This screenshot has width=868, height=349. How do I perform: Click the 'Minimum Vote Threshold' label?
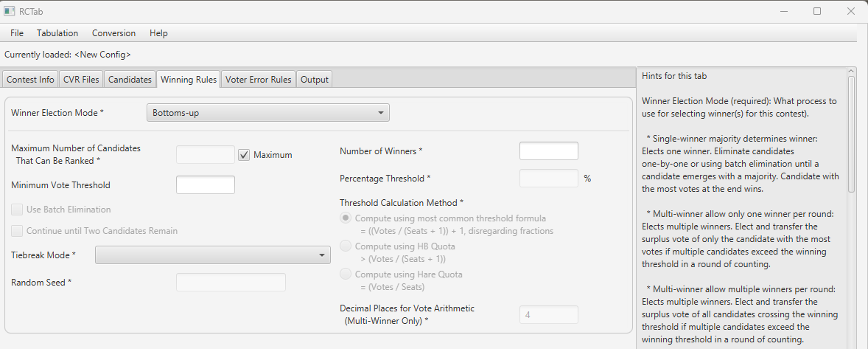(x=61, y=185)
